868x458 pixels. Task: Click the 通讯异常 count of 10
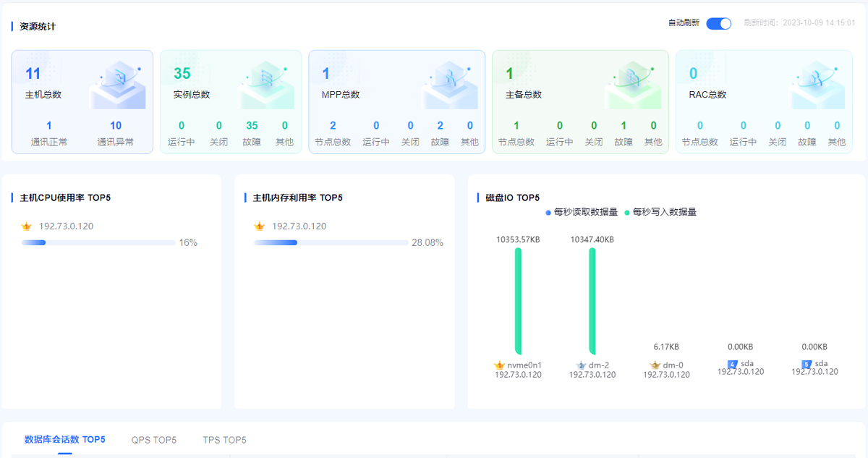(x=116, y=126)
